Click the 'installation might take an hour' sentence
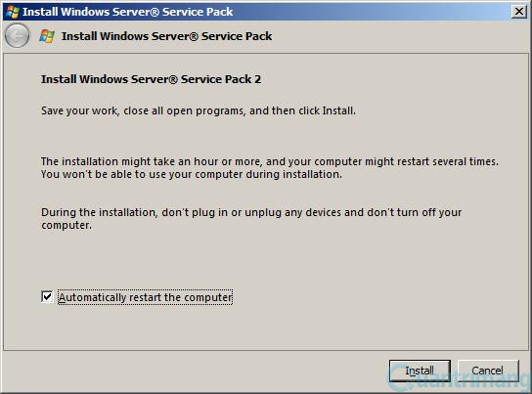The height and width of the screenshot is (394, 532). (270, 161)
